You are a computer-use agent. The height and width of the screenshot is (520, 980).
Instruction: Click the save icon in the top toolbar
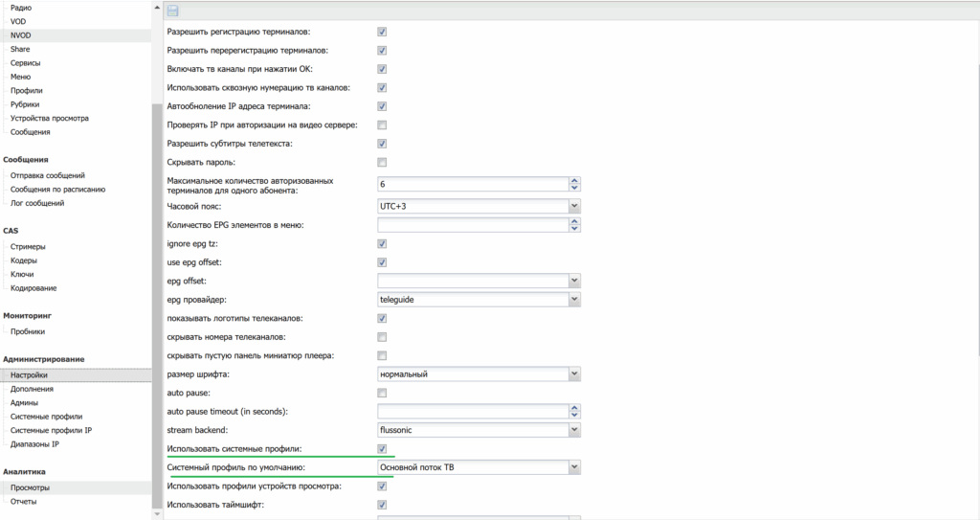click(172, 11)
